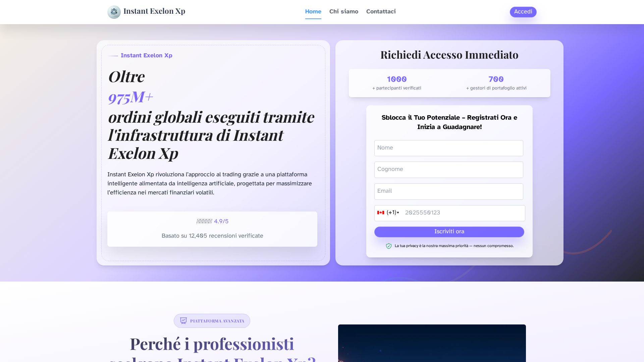
Task: Click into the Nome input field
Action: [448, 148]
